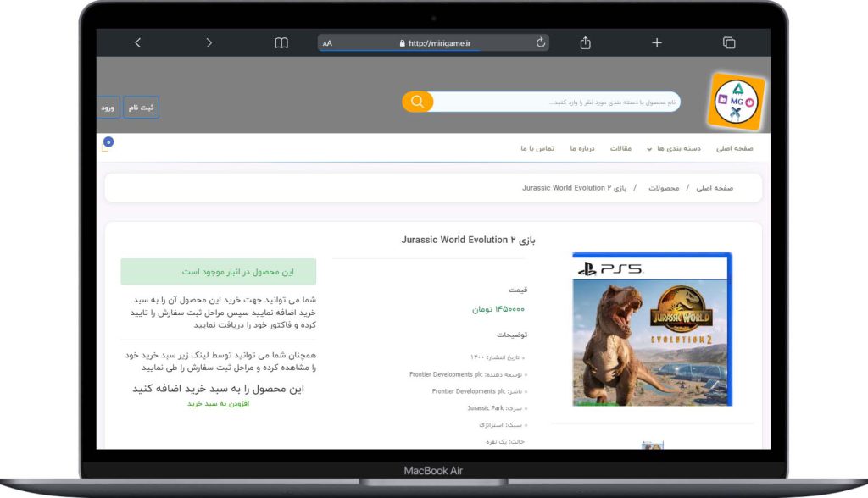868x498 pixels.
Task: Click the ورود login button
Action: (x=108, y=108)
